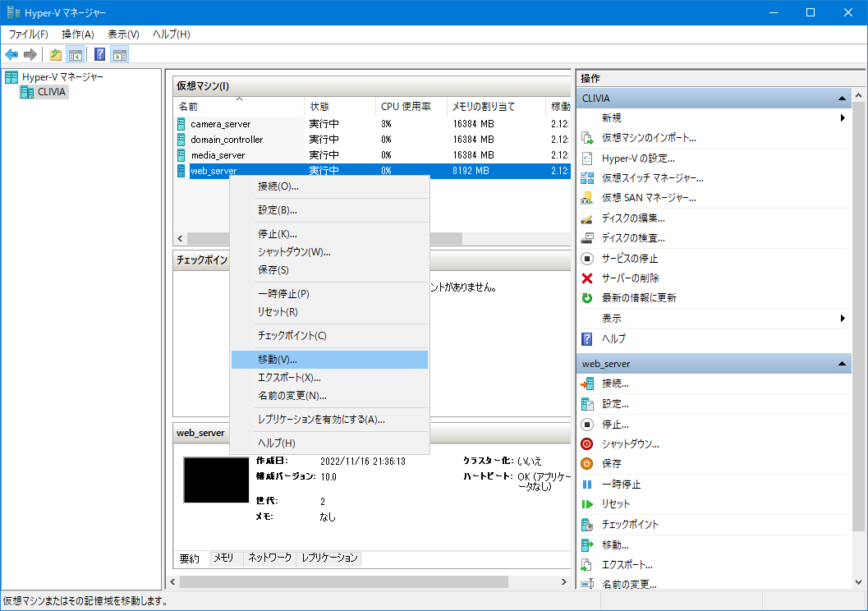Click the チェックポイント icon in actions
This screenshot has height=611, width=868.
(587, 524)
